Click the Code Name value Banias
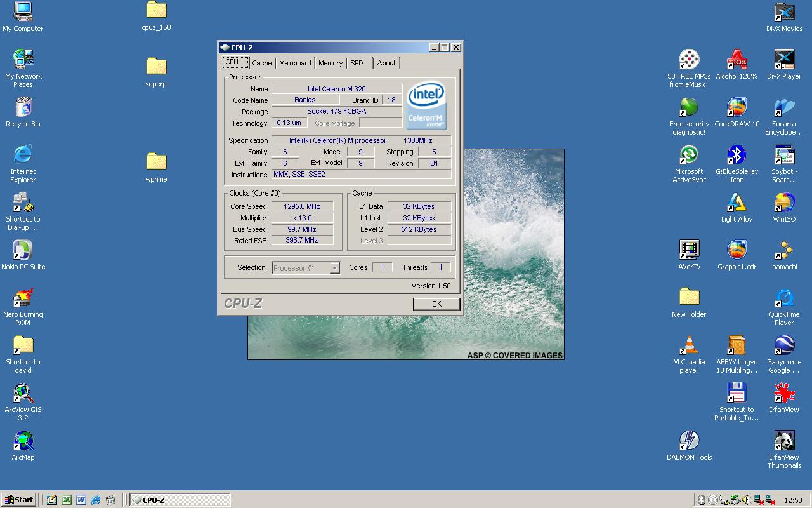Screen dimensions: 812x508 (x=305, y=100)
